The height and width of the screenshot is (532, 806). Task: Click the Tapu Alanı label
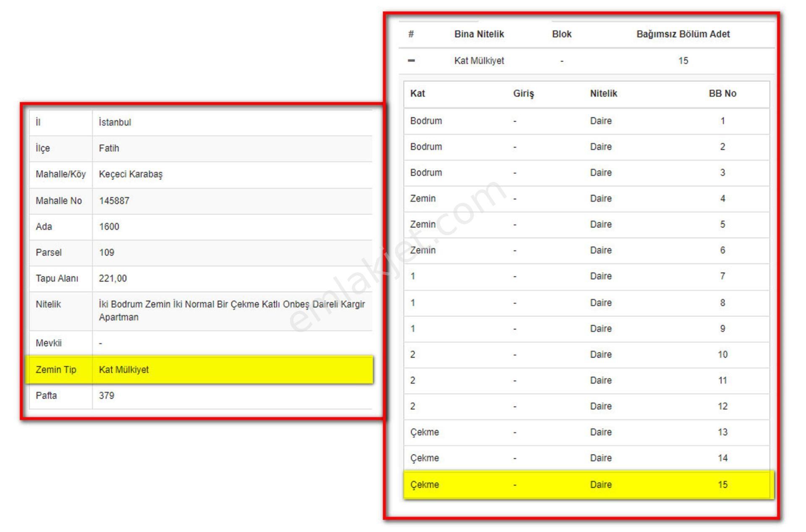(57, 278)
